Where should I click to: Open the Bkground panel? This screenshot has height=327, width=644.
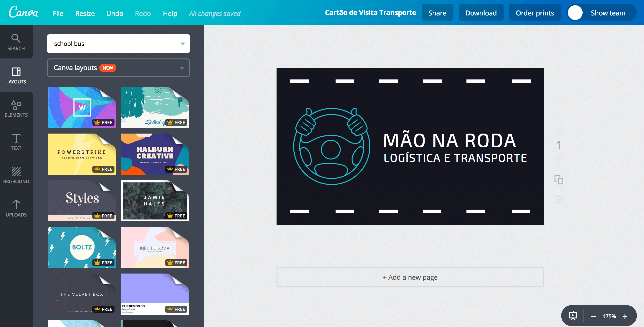click(16, 175)
